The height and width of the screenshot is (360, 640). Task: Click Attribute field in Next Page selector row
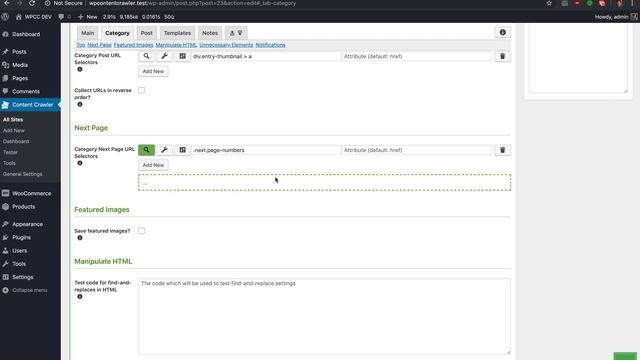(417, 150)
